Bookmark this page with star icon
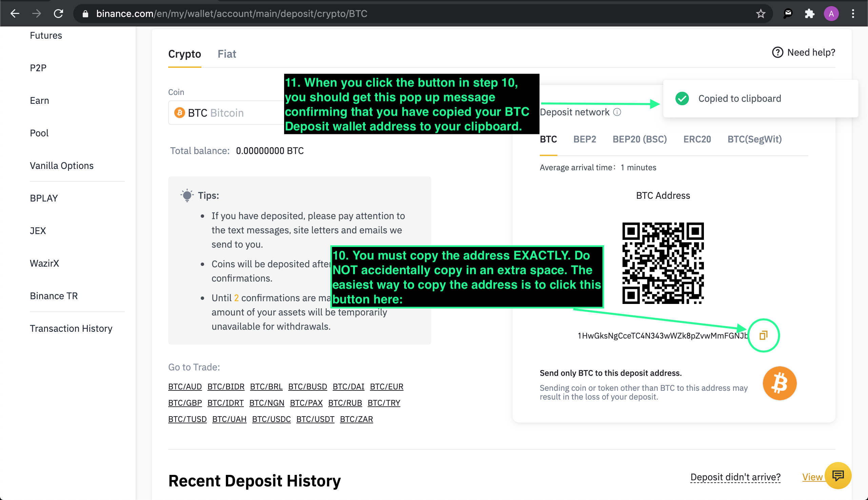868x500 pixels. 761,13
